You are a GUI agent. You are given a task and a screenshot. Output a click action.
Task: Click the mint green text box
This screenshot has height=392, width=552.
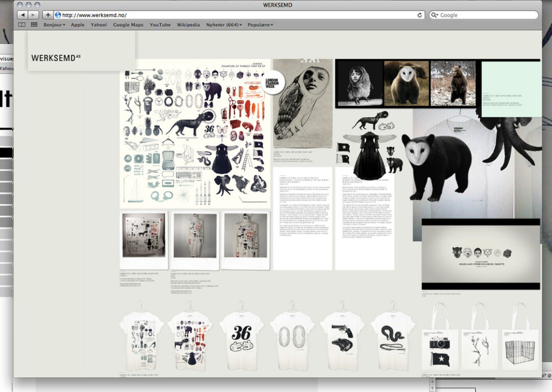(x=511, y=89)
